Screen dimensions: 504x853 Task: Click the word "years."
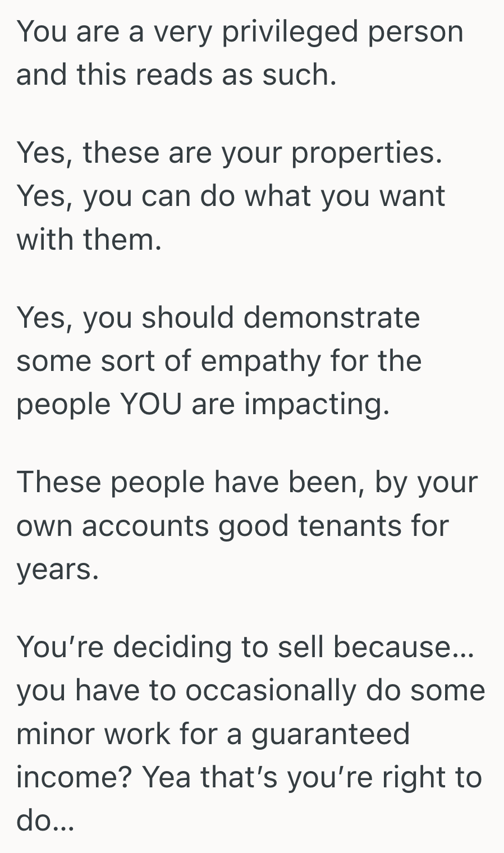point(58,569)
